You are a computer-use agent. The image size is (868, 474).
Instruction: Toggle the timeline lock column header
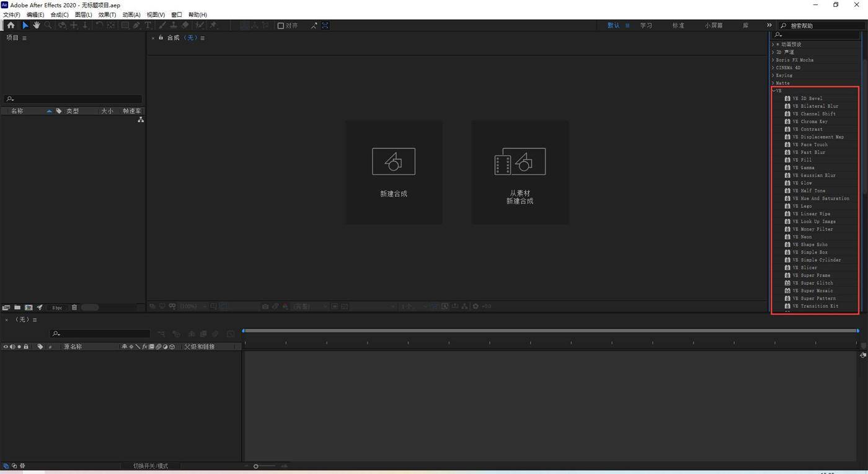[26, 347]
